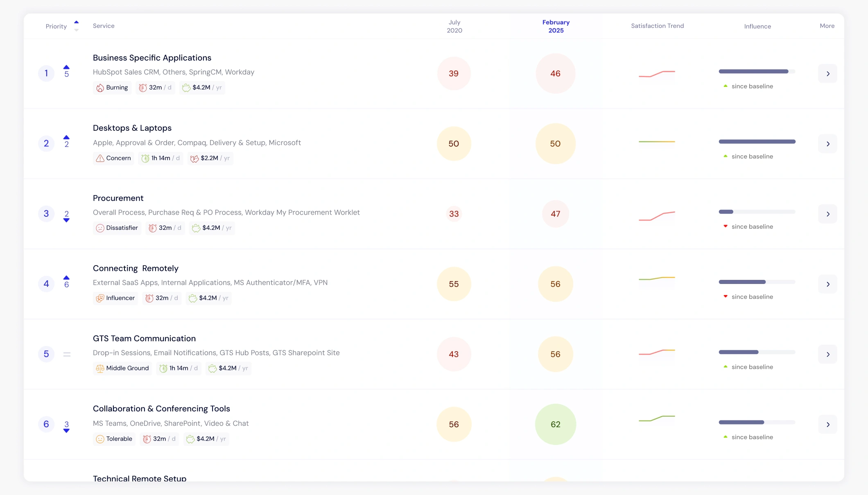Click equals rank indicator in GTS Team row

point(67,354)
